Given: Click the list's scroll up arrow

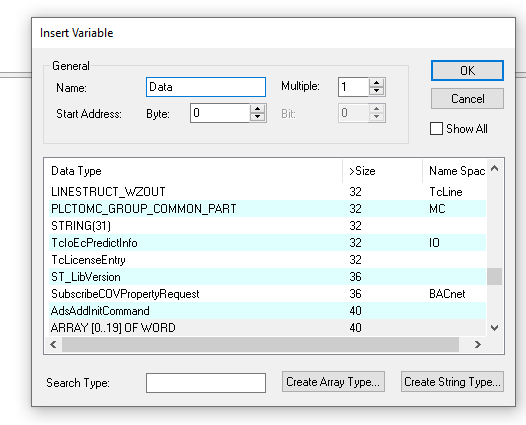Looking at the screenshot, I should click(x=494, y=168).
